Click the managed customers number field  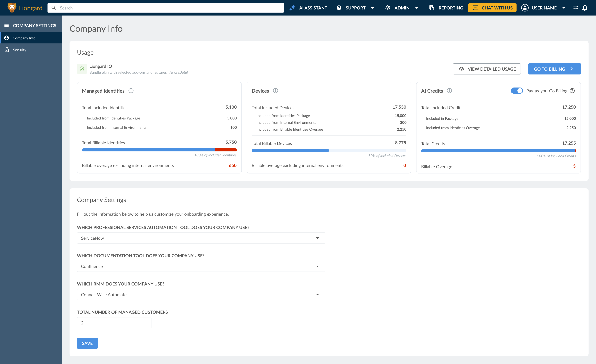(114, 323)
